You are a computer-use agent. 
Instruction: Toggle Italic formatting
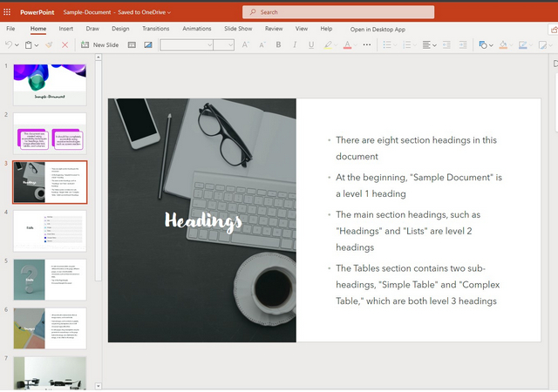[295, 44]
